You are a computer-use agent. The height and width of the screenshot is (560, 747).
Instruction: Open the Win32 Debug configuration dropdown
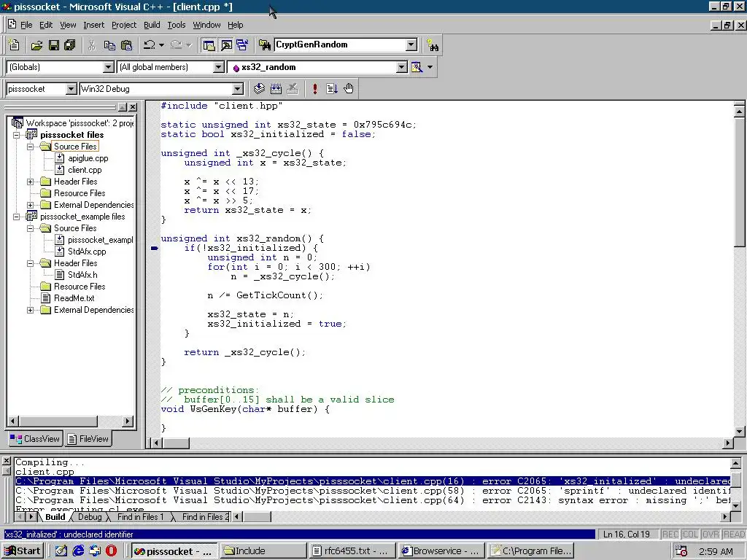pos(238,89)
